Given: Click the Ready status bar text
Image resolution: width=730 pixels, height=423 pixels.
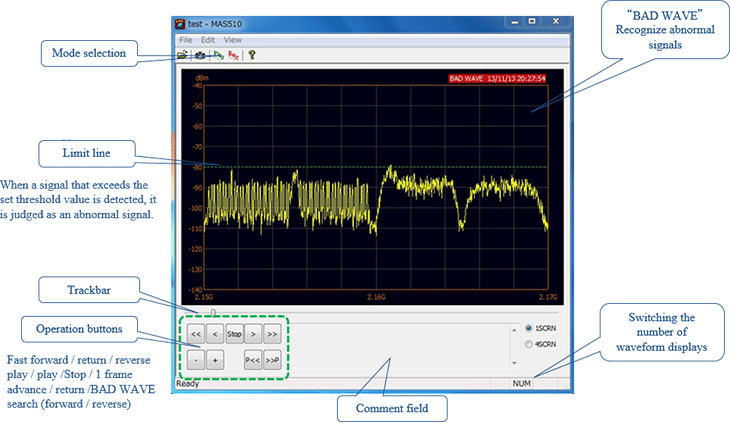Looking at the screenshot, I should pyautogui.click(x=188, y=383).
